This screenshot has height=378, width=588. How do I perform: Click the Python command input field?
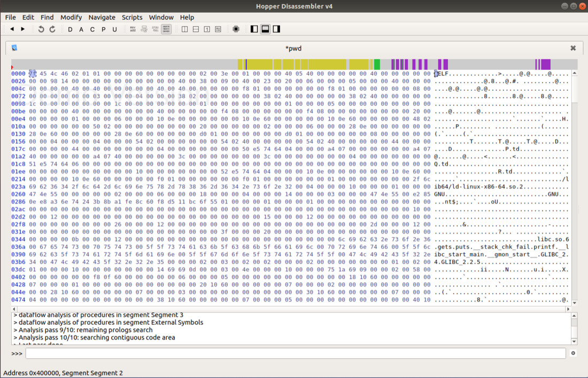click(x=295, y=353)
